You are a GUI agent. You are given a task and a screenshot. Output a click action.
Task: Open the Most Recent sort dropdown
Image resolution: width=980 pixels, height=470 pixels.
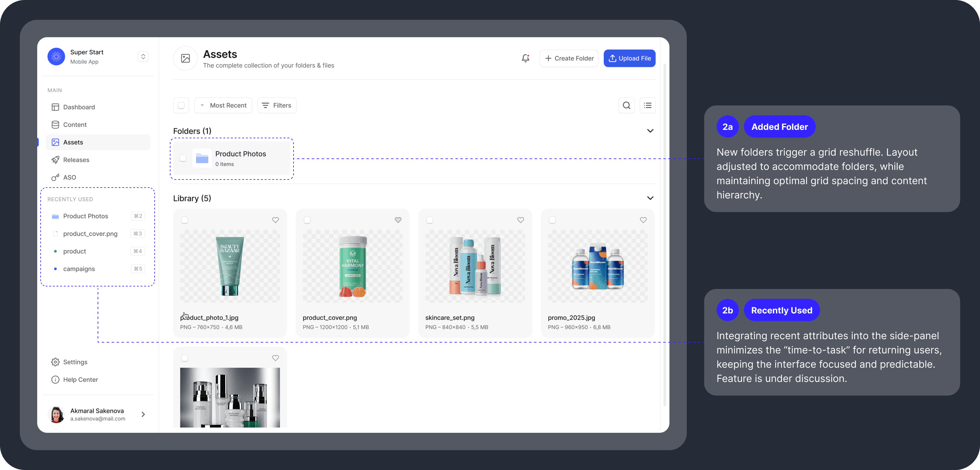tap(223, 105)
